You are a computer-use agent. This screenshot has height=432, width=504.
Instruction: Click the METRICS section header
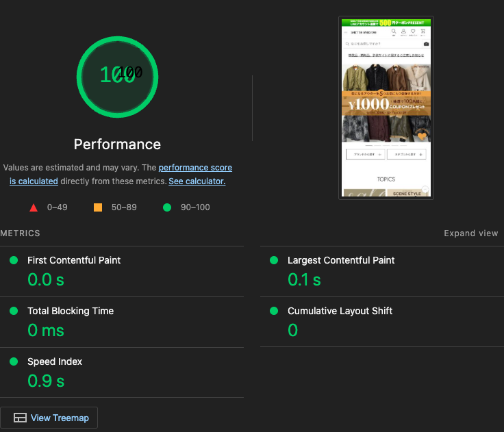20,233
